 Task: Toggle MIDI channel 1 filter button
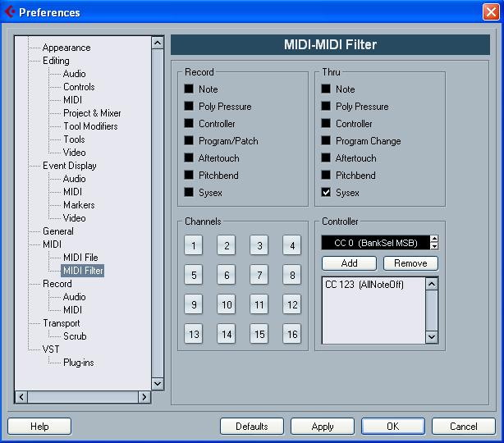click(194, 245)
